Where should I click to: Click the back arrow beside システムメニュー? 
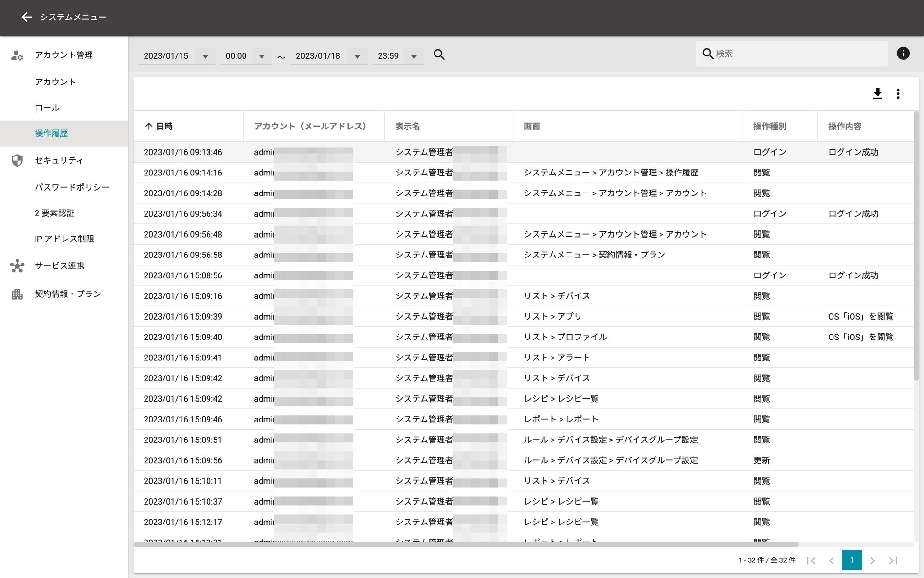click(x=27, y=17)
